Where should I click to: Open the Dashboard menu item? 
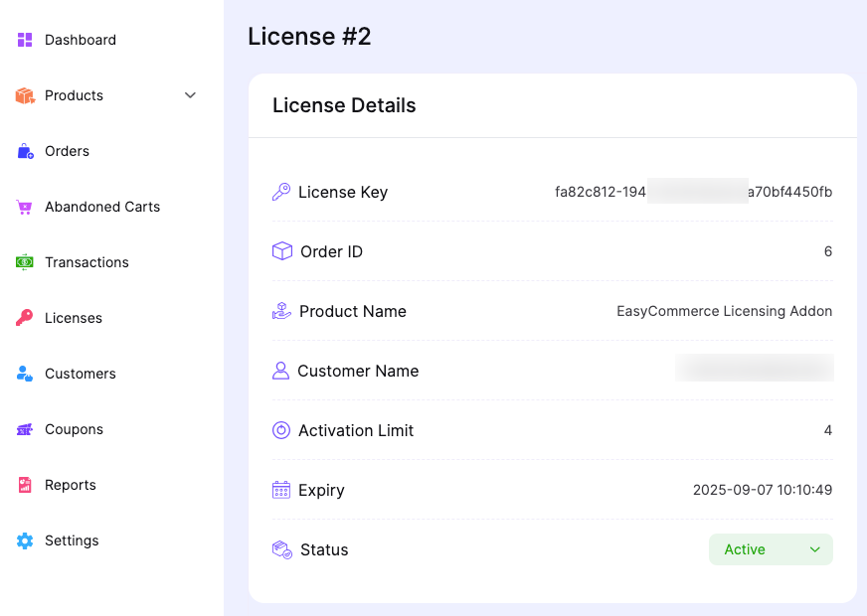[81, 40]
